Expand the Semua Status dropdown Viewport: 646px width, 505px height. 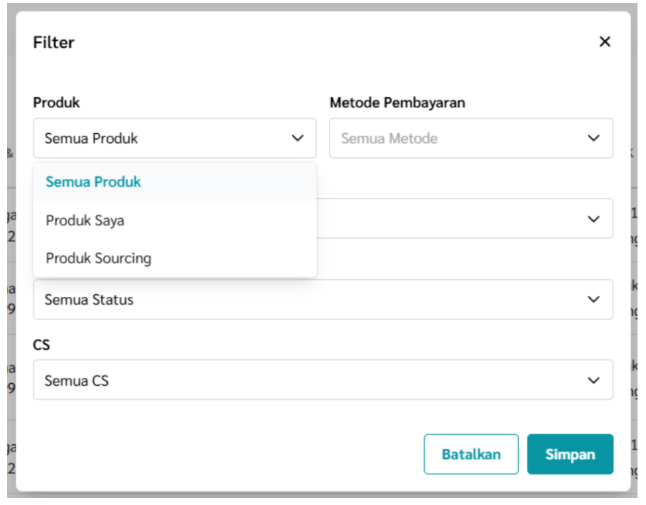pos(323,299)
